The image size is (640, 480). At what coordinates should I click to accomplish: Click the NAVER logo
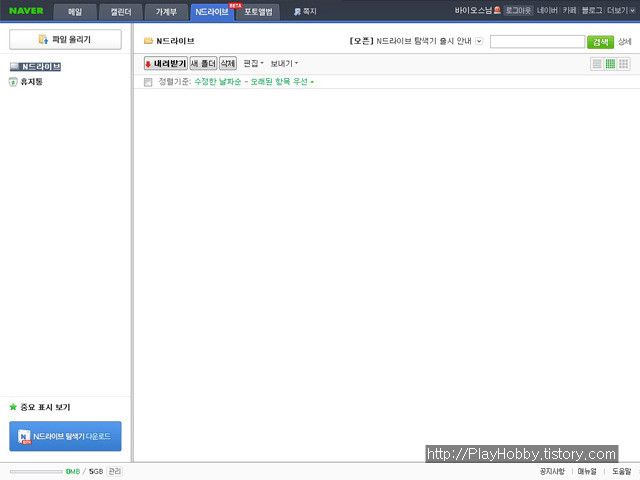(26, 11)
